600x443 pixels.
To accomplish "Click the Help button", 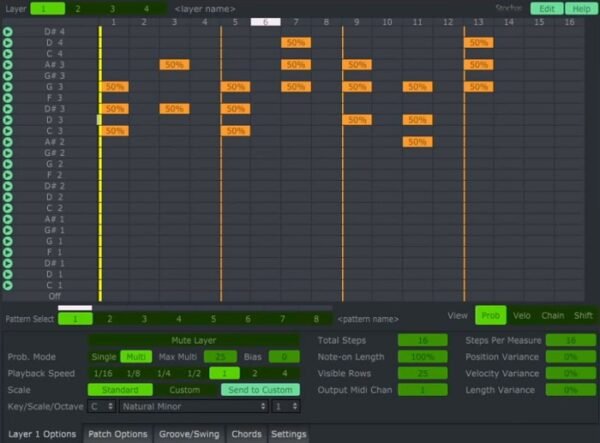I will tap(581, 9).
